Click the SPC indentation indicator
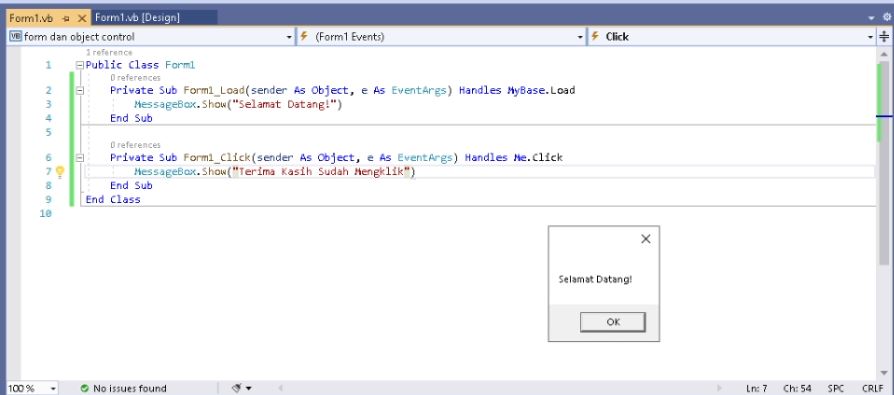 836,388
